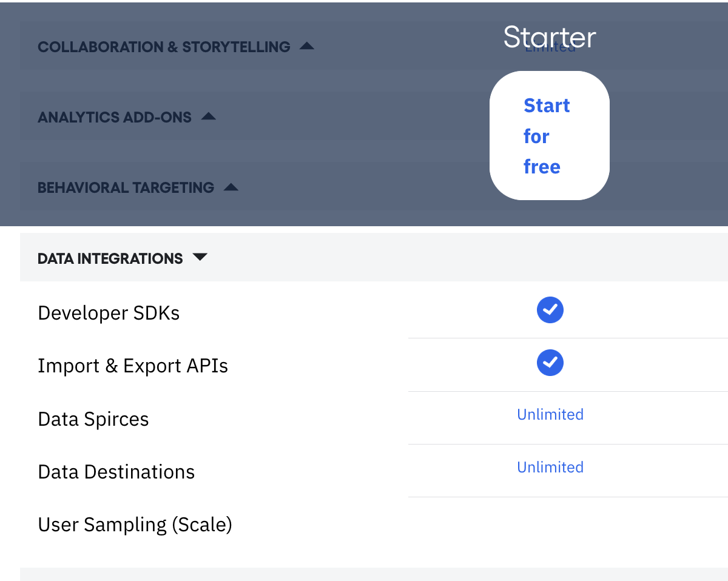
Task: Click the Import & Export APIs label
Action: point(133,366)
